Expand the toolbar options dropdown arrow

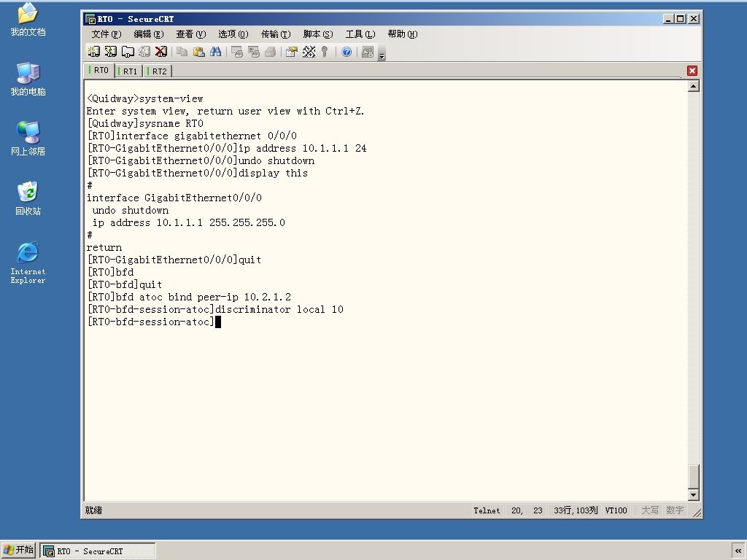382,55
